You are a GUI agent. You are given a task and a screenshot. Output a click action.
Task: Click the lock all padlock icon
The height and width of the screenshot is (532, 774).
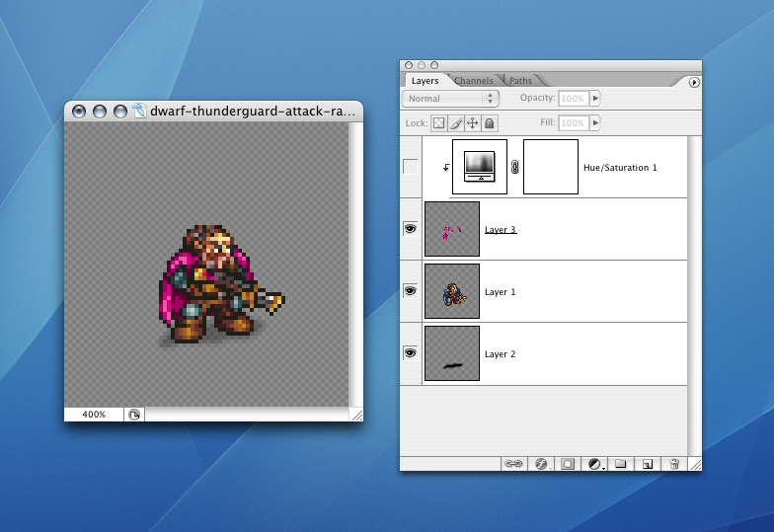pos(490,122)
